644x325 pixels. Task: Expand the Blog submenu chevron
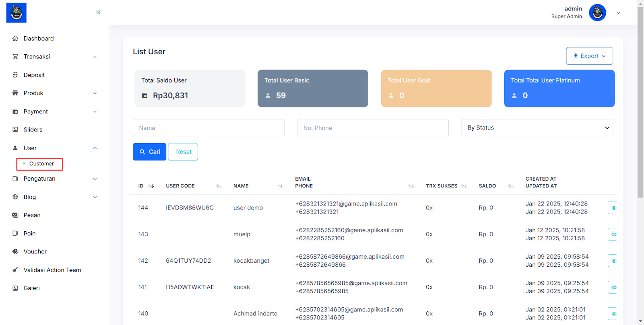(95, 197)
